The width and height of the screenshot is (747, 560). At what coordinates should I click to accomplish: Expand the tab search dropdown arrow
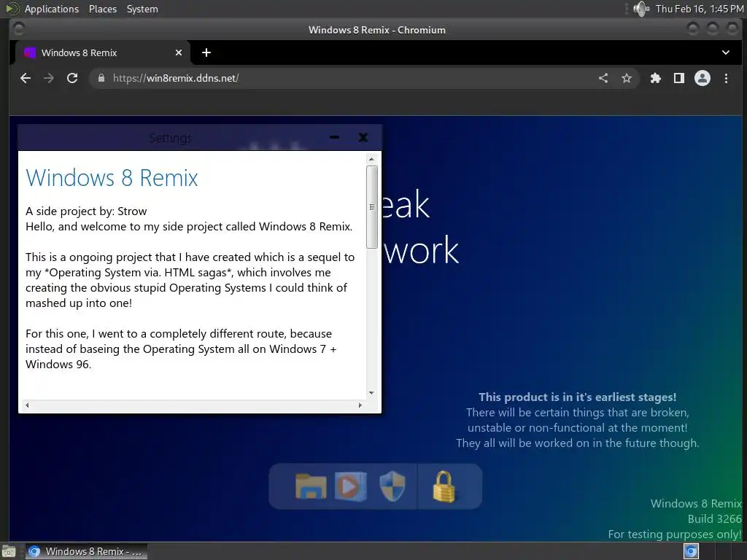[x=726, y=52]
